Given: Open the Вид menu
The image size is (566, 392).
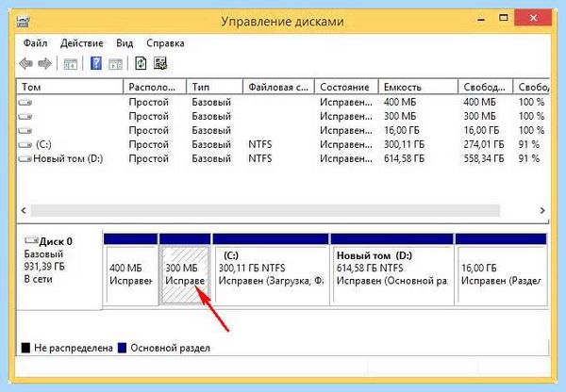Looking at the screenshot, I should [x=125, y=43].
